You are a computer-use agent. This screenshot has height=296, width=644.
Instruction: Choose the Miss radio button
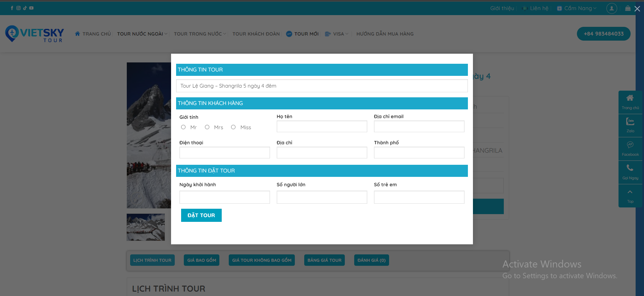tap(233, 127)
